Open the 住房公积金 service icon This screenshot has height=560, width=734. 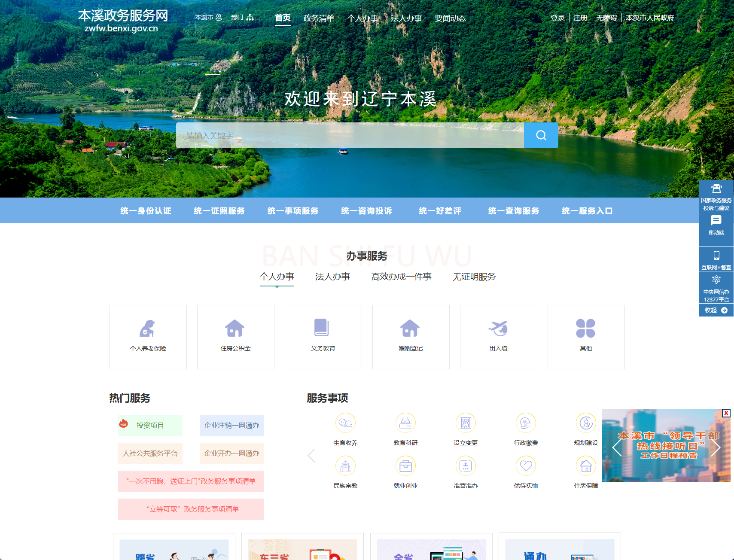click(235, 328)
